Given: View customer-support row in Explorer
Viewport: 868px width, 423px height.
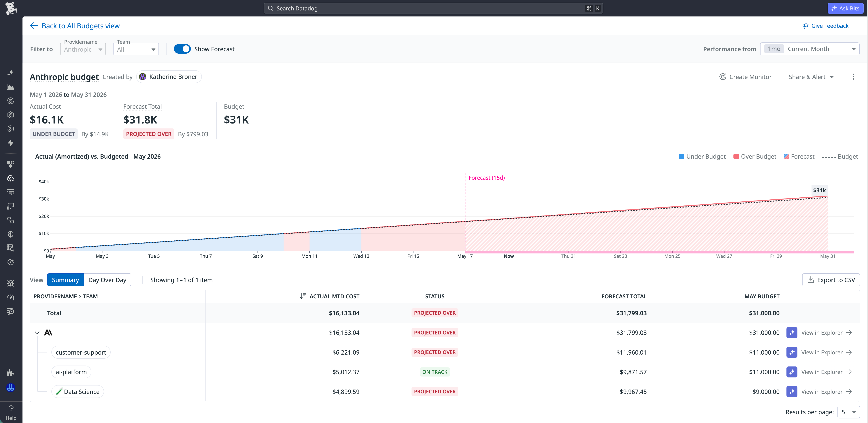Looking at the screenshot, I should 827,353.
